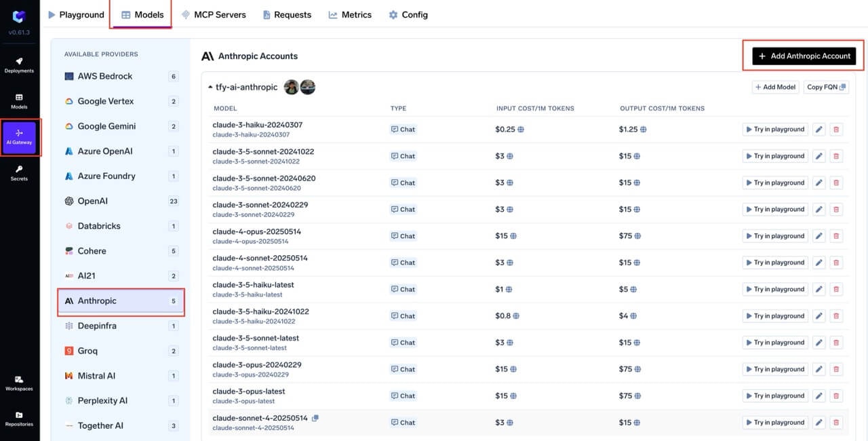Edit the claude-3-5-sonnet-20241022 model
868x441 pixels.
pyautogui.click(x=818, y=156)
